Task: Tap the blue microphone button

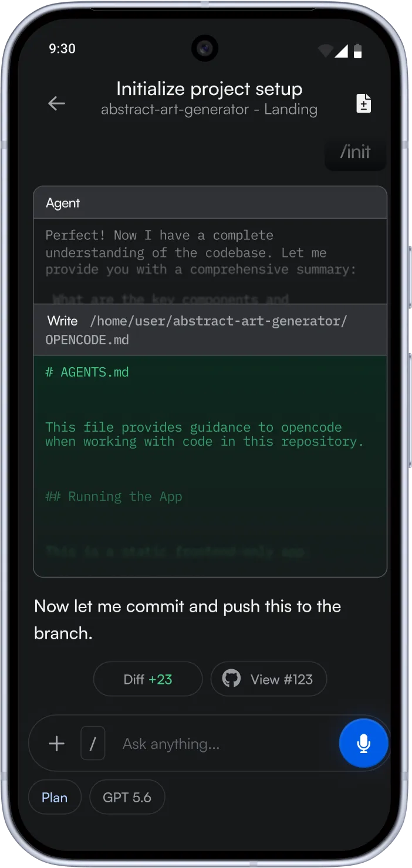Action: [x=364, y=743]
